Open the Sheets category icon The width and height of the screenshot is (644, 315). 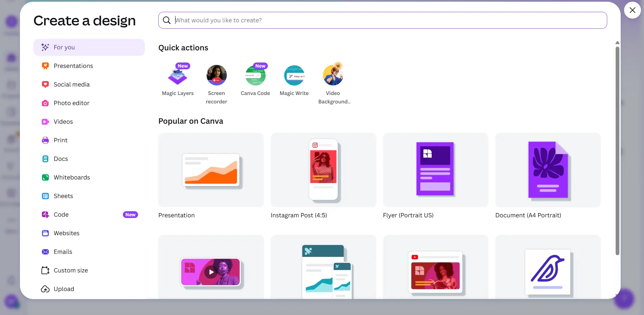point(45,196)
